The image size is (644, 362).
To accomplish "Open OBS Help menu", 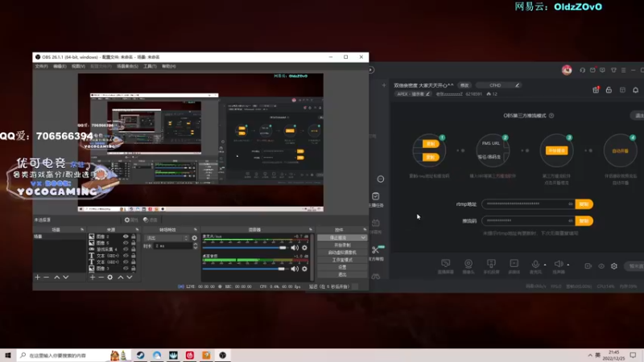I will (x=168, y=66).
